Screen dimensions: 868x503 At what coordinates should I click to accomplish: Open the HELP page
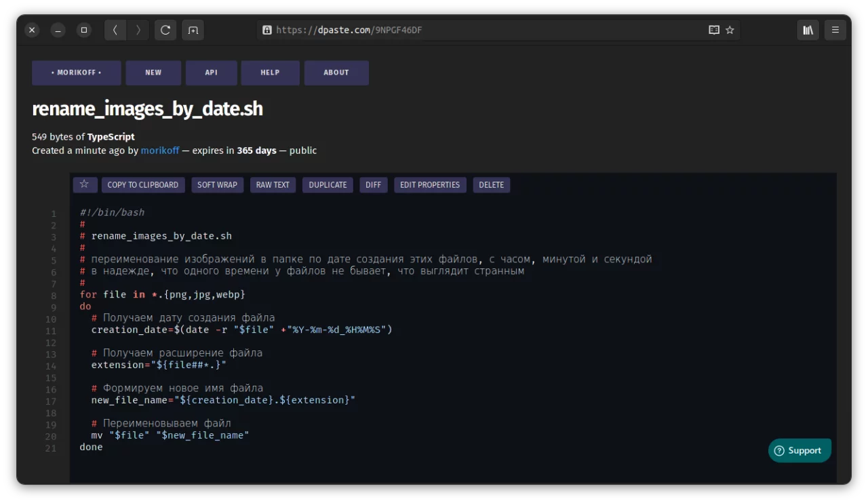[270, 73]
